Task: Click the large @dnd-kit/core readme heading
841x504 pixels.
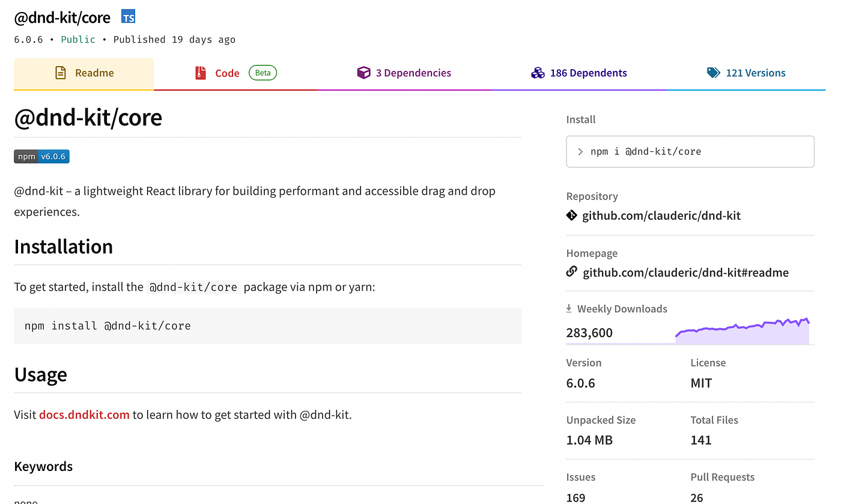Action: pyautogui.click(x=88, y=117)
